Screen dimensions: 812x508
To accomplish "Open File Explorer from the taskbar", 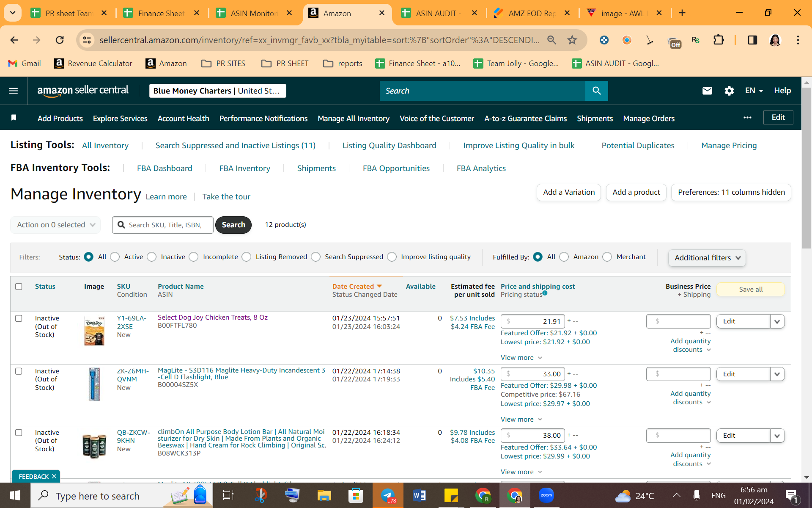I will 324,495.
